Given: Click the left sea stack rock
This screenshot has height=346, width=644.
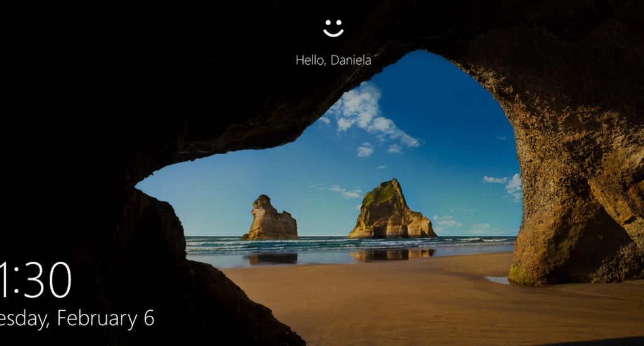Looking at the screenshot, I should [270, 220].
